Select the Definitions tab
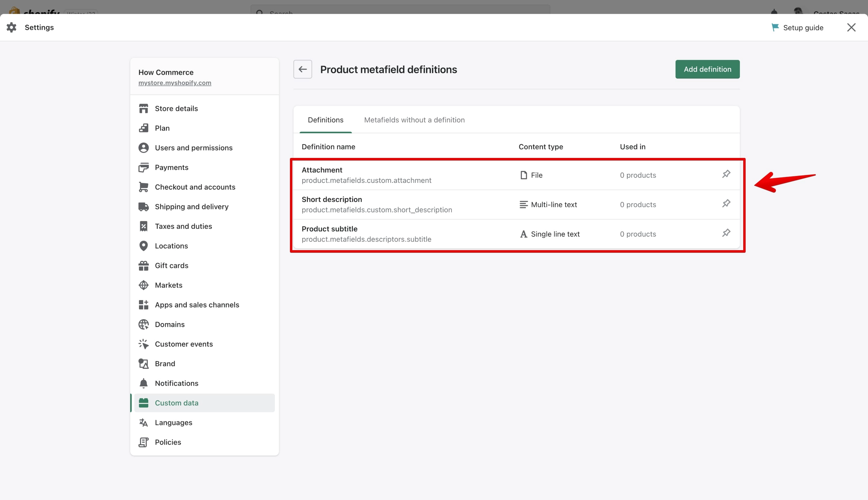Viewport: 868px width, 500px height. (x=325, y=120)
